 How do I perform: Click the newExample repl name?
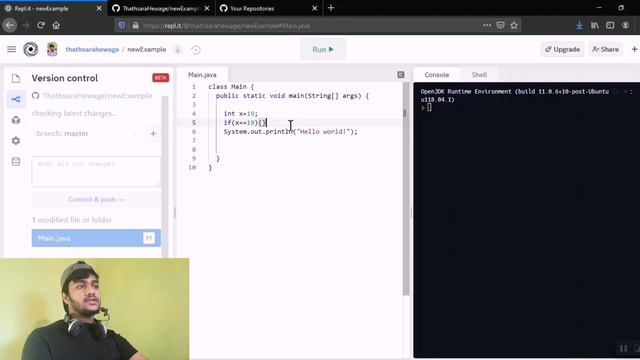pos(147,49)
